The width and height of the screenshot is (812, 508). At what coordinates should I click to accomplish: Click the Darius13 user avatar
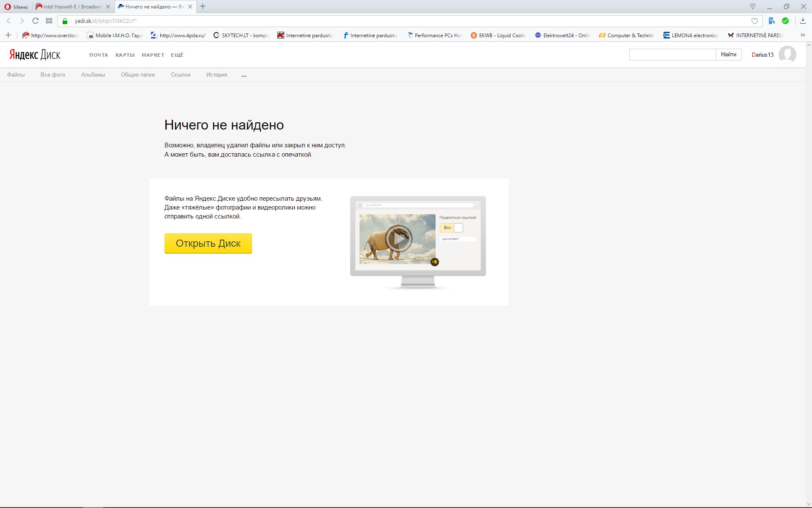click(787, 55)
